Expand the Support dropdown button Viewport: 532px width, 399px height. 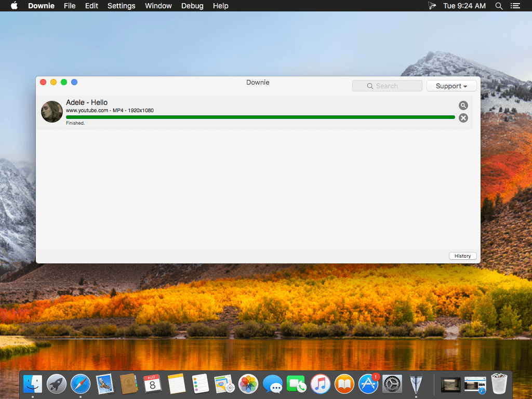click(x=451, y=86)
